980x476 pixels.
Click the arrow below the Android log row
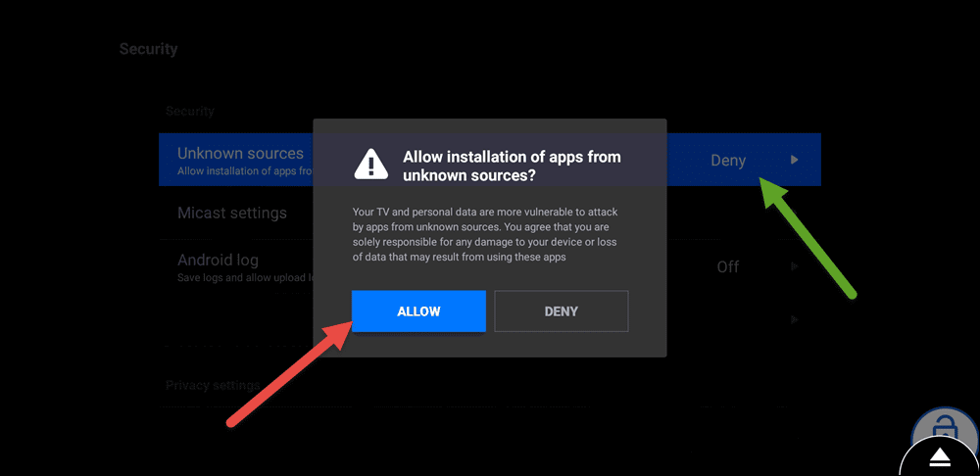pos(794,320)
